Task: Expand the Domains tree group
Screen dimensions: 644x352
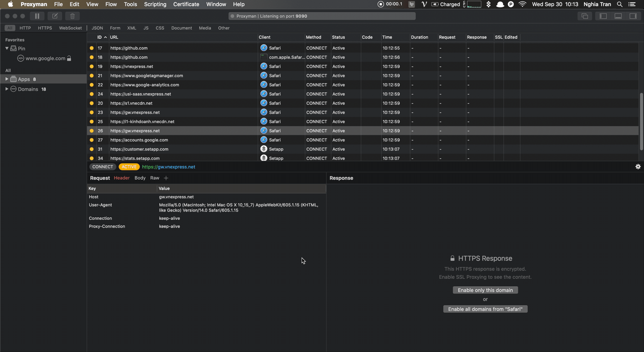Action: pos(7,89)
